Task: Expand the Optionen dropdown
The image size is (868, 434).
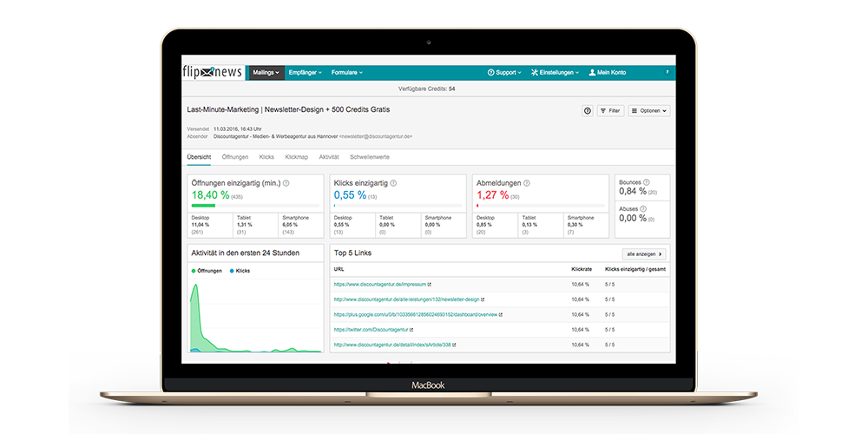Action: tap(649, 111)
